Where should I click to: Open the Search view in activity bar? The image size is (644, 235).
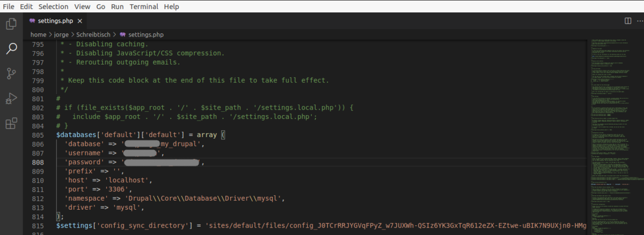coord(11,49)
